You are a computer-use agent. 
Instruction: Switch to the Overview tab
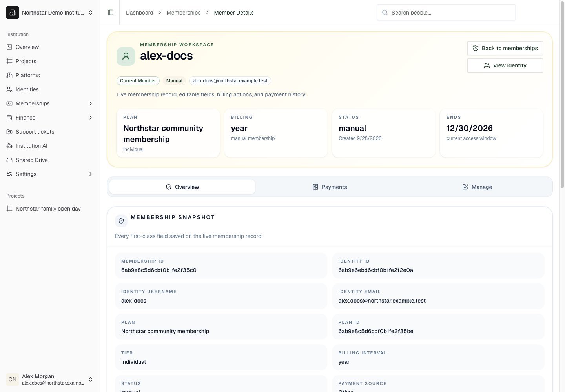pyautogui.click(x=182, y=187)
